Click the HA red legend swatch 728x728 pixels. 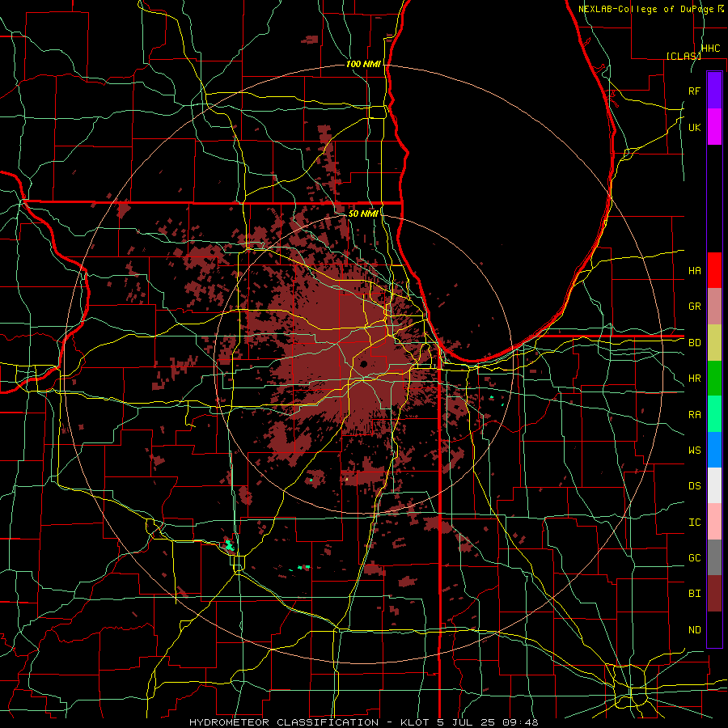click(x=714, y=270)
